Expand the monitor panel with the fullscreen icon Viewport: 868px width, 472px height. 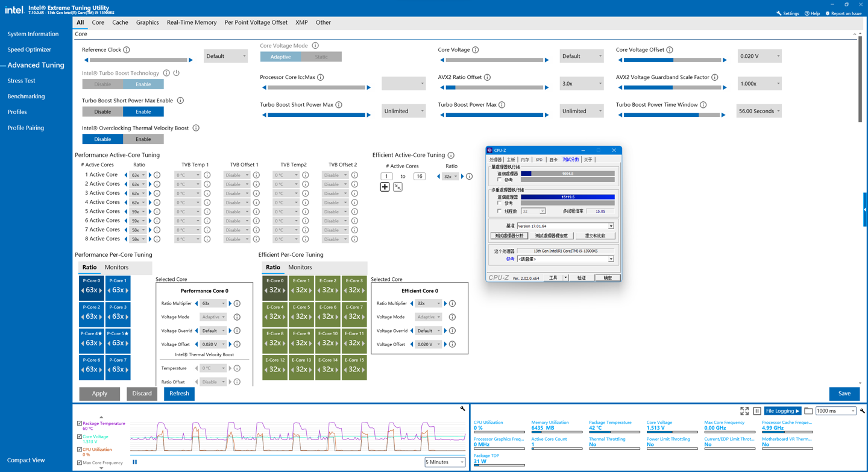coord(744,411)
